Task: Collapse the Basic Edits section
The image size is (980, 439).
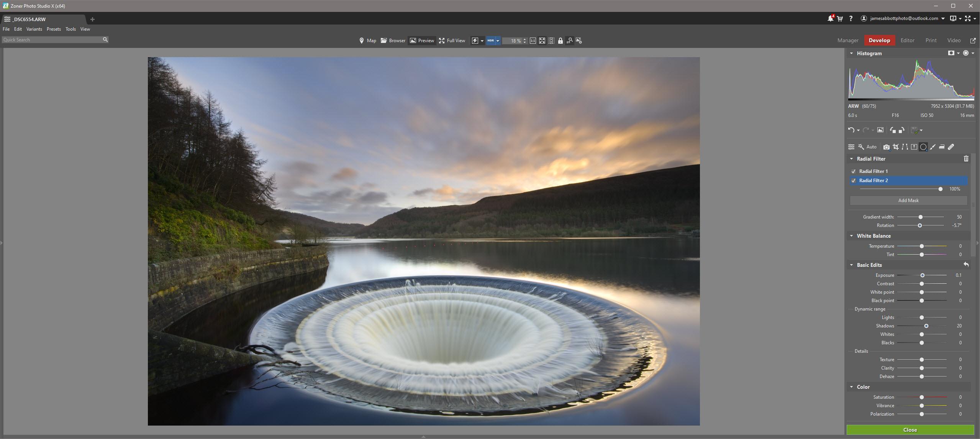Action: (852, 265)
